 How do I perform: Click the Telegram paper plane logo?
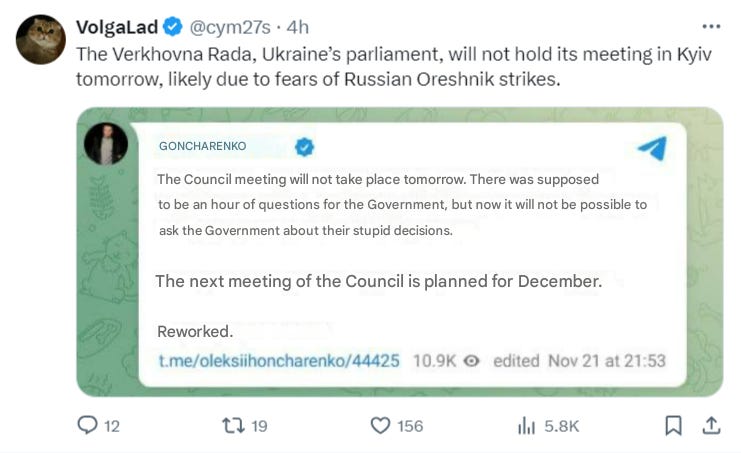coord(651,149)
